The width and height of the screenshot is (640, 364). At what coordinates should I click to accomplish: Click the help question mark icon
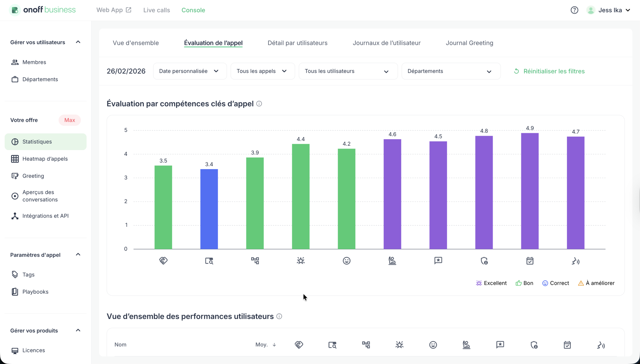(574, 10)
